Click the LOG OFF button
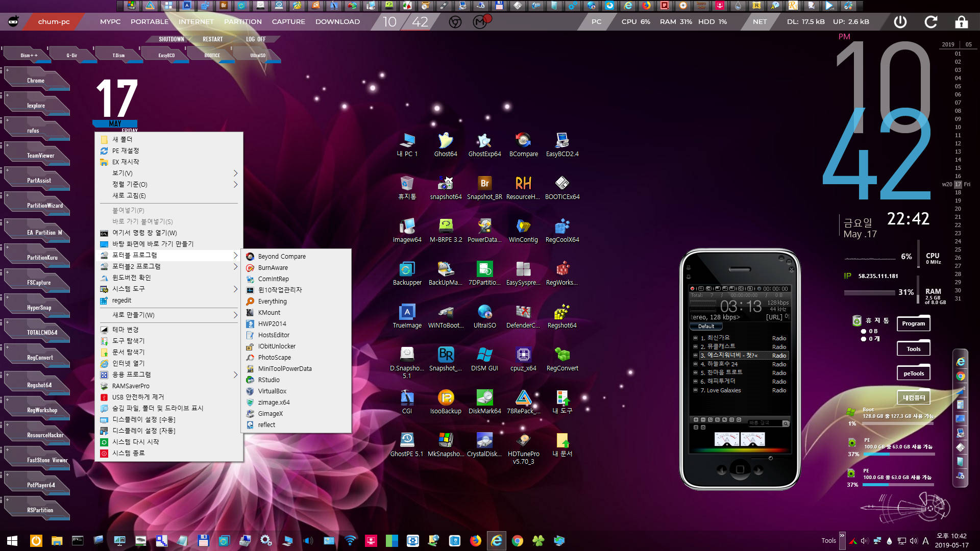Image resolution: width=980 pixels, height=551 pixels. click(x=256, y=39)
